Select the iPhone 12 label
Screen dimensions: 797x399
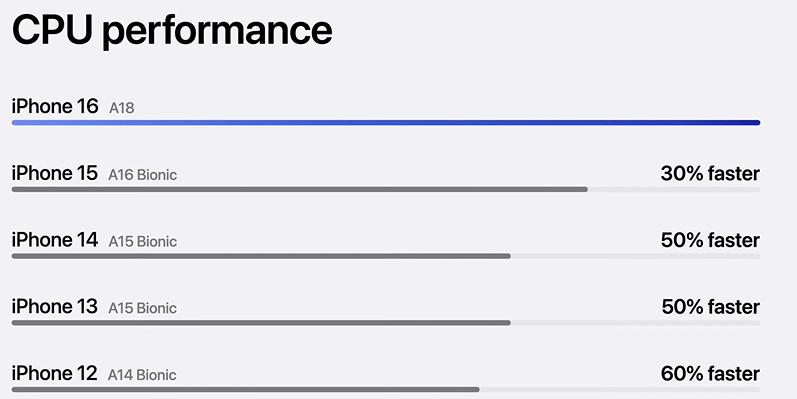click(x=54, y=374)
